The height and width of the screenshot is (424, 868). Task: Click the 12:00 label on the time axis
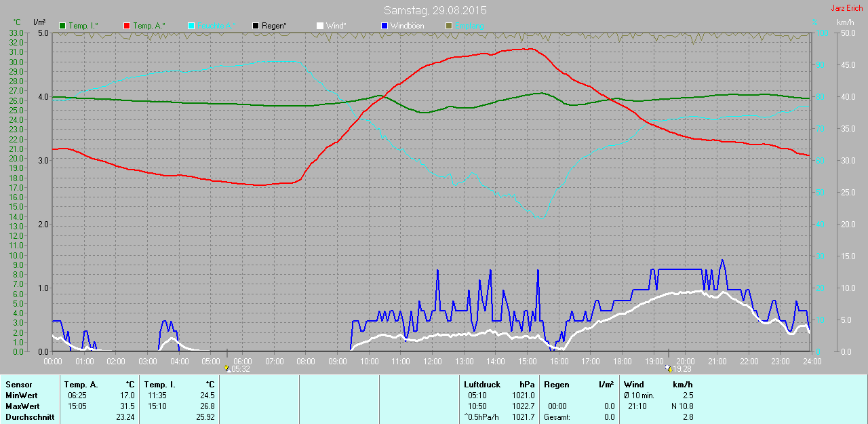click(432, 361)
